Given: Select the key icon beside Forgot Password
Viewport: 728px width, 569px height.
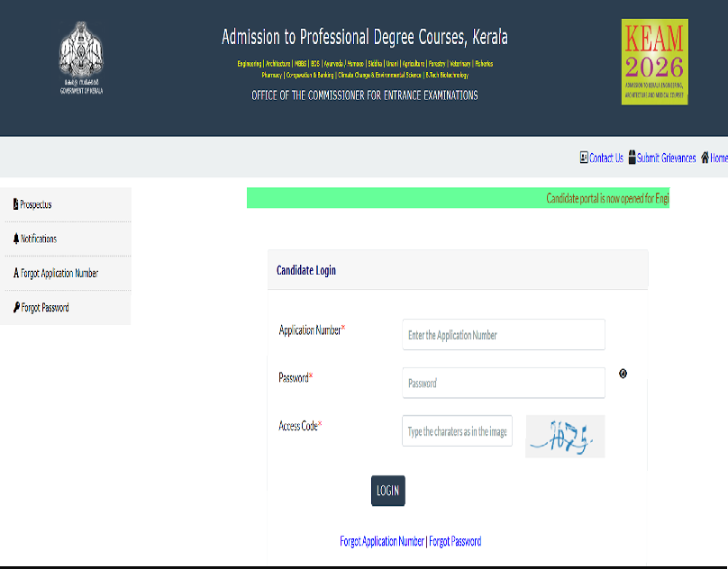Looking at the screenshot, I should (x=15, y=307).
